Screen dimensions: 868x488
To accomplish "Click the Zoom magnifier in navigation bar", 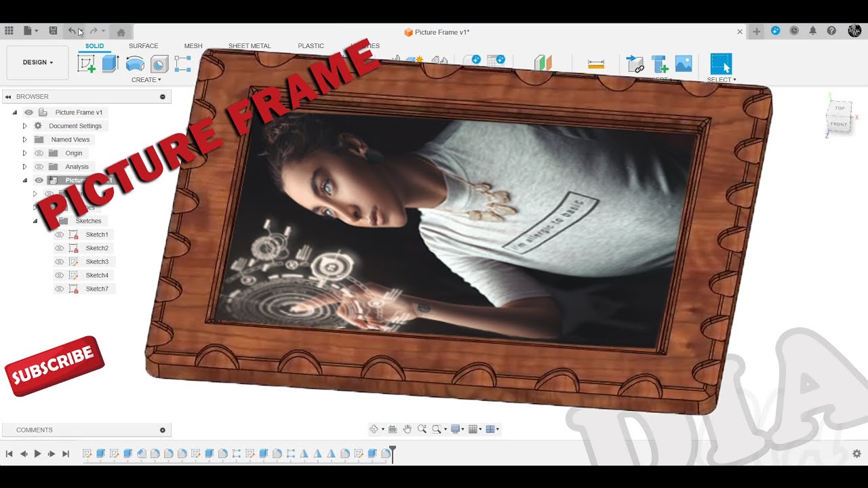I will tap(422, 429).
